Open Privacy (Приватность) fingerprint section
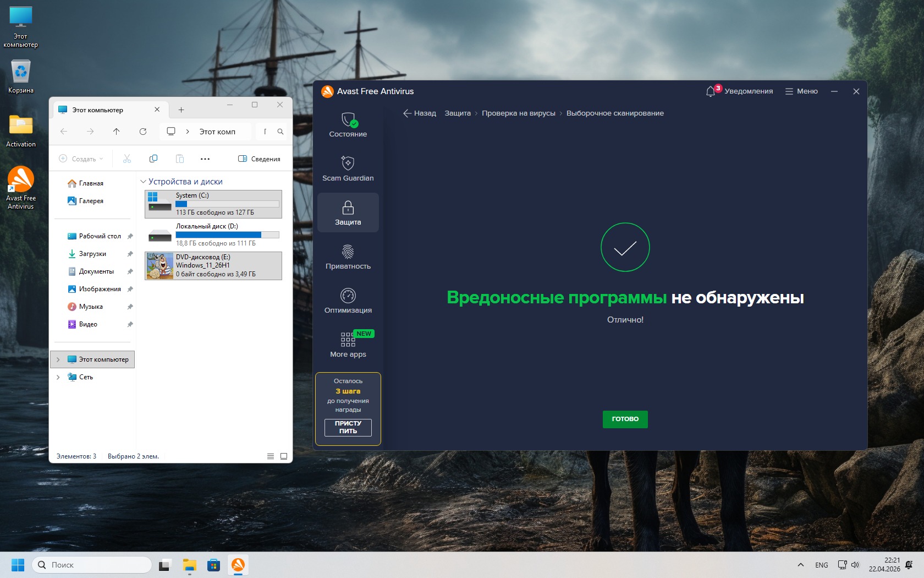 pyautogui.click(x=348, y=257)
